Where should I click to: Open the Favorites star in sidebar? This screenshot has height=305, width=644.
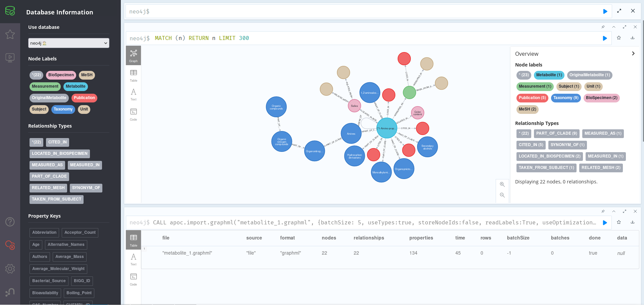10,34
